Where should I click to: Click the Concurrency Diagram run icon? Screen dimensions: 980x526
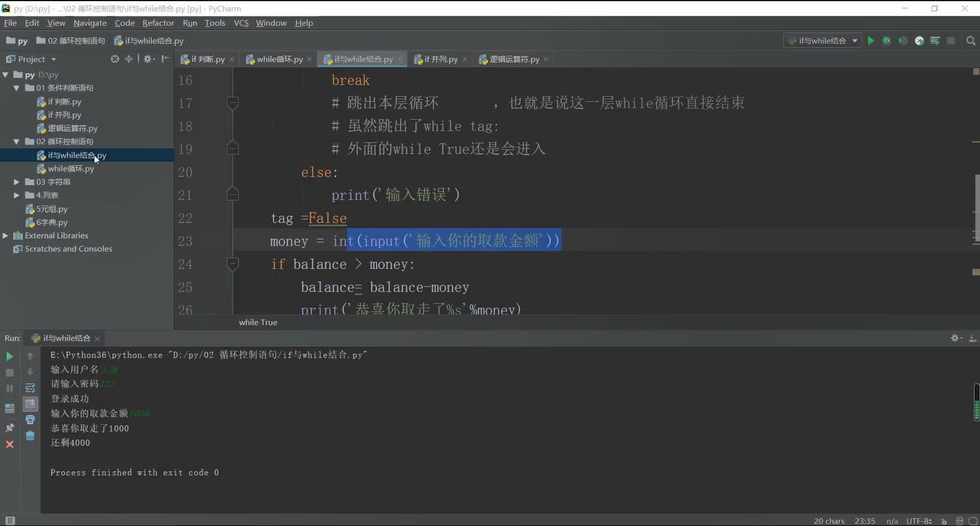coord(935,41)
